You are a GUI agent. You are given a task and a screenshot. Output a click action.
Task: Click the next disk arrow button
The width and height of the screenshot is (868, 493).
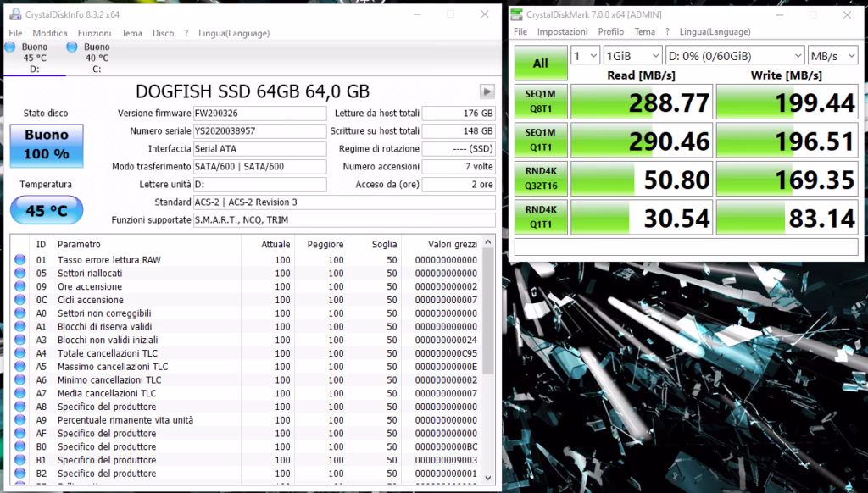click(487, 91)
